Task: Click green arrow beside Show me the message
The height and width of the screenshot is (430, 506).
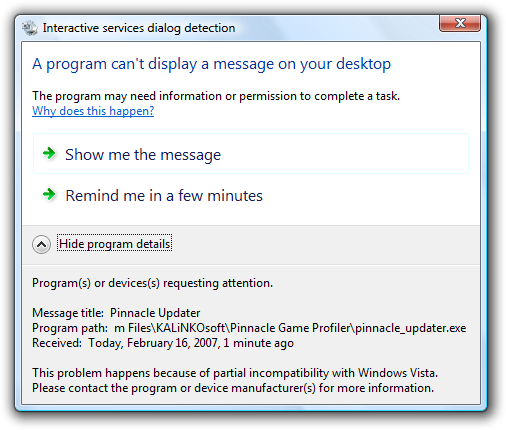Action: pos(49,154)
